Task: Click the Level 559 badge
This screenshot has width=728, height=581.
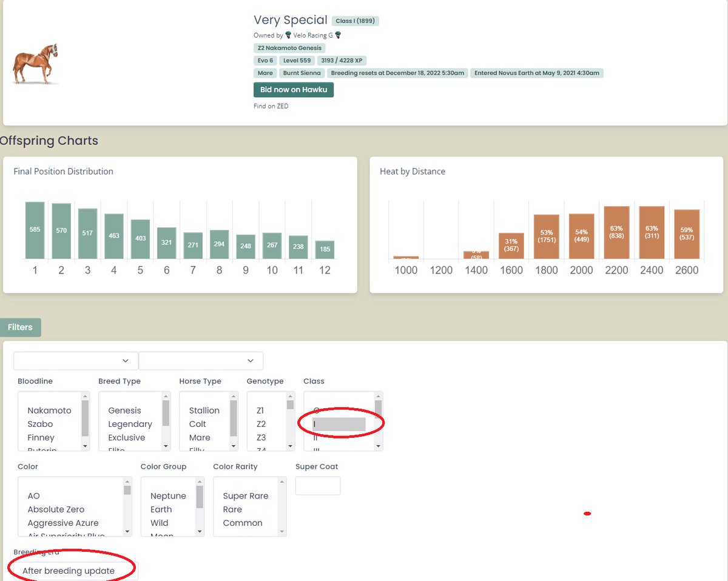Action: point(297,61)
